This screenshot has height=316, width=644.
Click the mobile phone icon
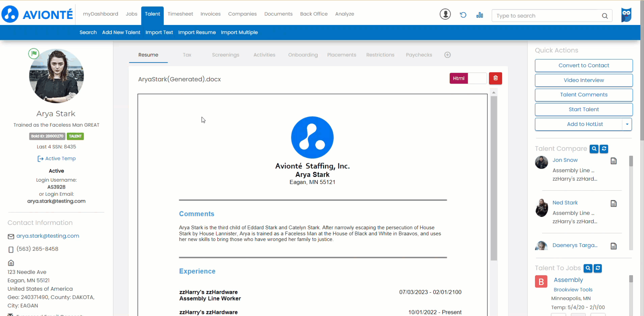pyautogui.click(x=11, y=249)
